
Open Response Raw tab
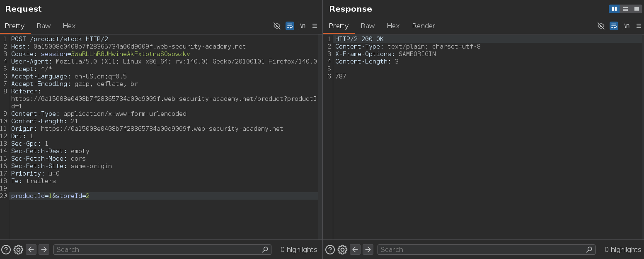pos(368,26)
